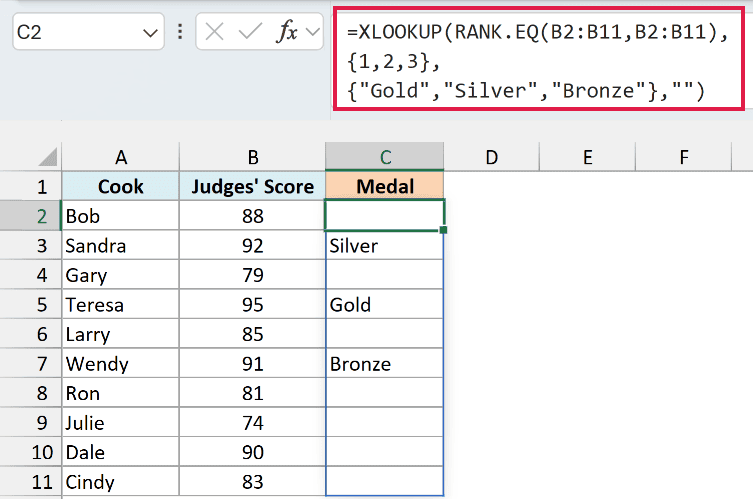Click Ron's score cell 81
Image resolution: width=753 pixels, height=499 pixels.
click(253, 393)
